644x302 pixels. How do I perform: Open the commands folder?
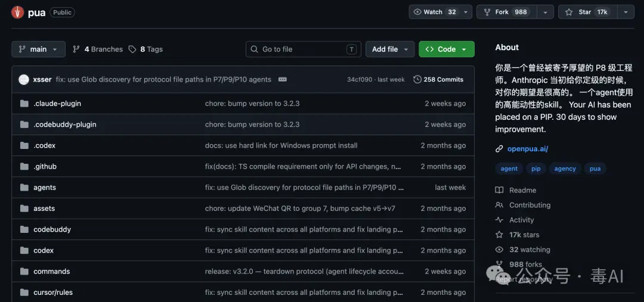point(52,271)
